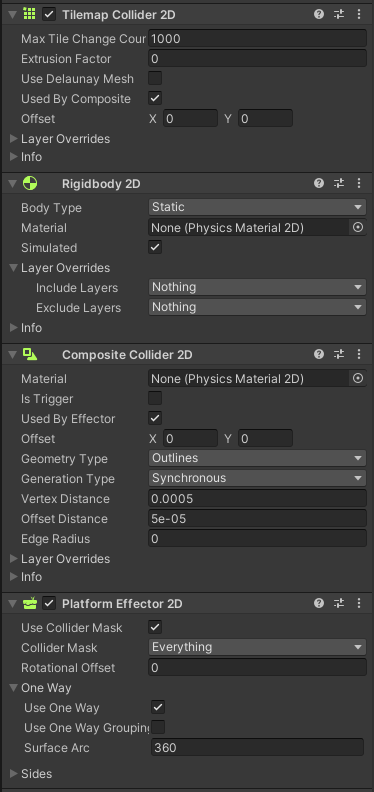Viewport: 374px width, 792px height.
Task: Open help for Composite Collider 2D
Action: tap(318, 354)
